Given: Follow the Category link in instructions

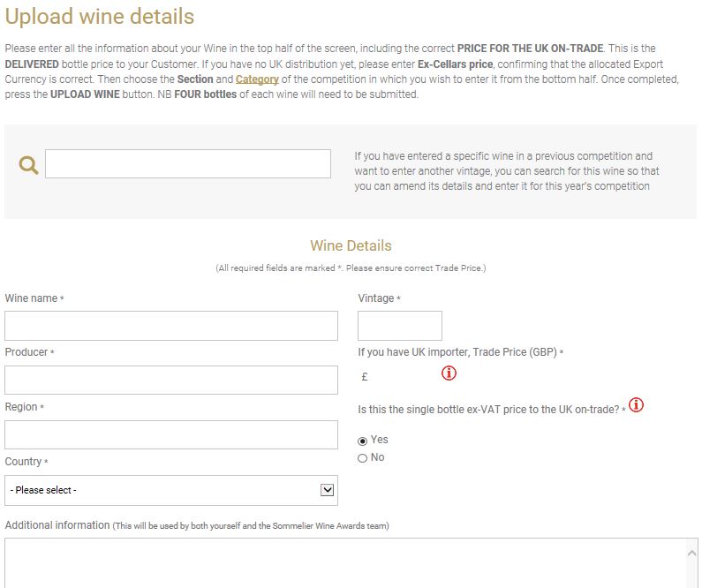Looking at the screenshot, I should 257,79.
